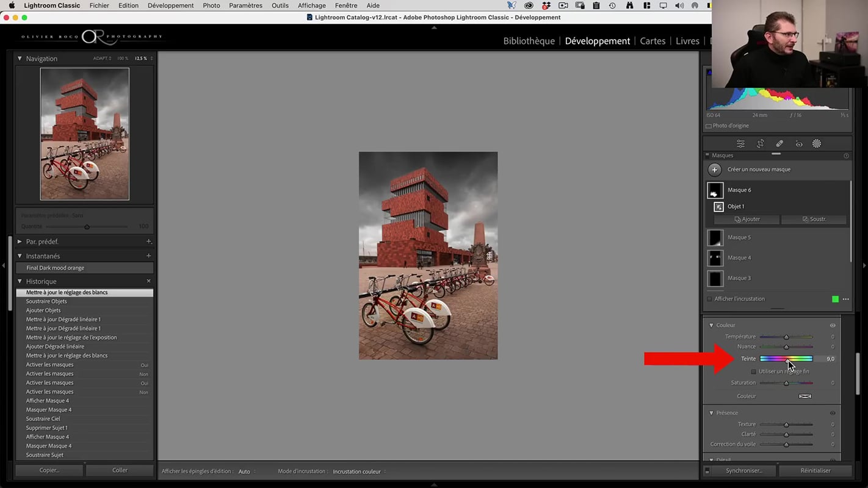Viewport: 868px width, 488px height.
Task: Collapse the Instantanés panel
Action: tap(20, 256)
